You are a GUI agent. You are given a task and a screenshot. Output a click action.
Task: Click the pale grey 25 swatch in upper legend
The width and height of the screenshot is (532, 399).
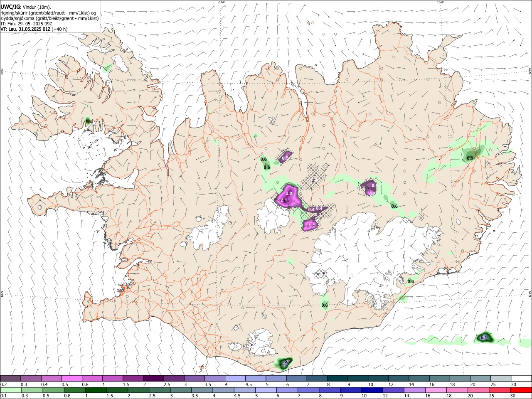click(501, 378)
